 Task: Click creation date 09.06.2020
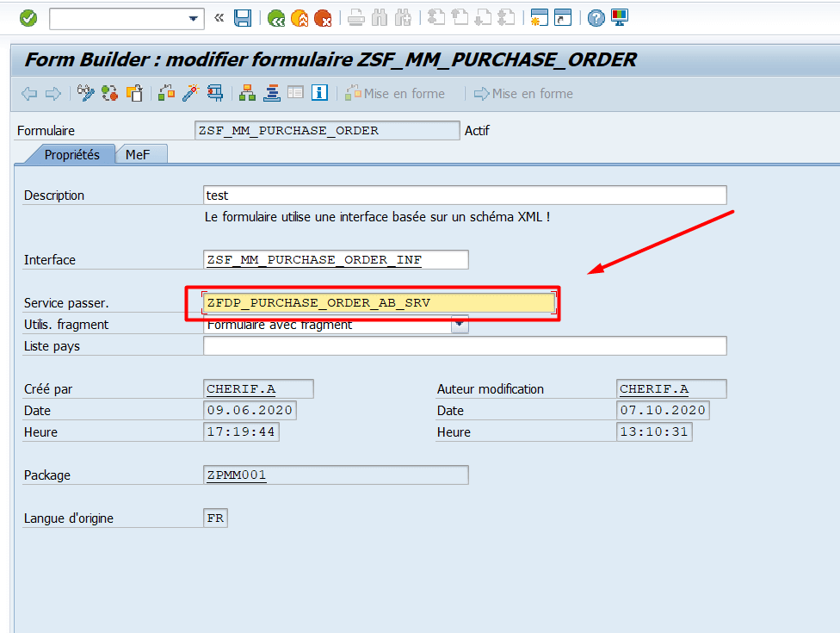click(x=250, y=411)
